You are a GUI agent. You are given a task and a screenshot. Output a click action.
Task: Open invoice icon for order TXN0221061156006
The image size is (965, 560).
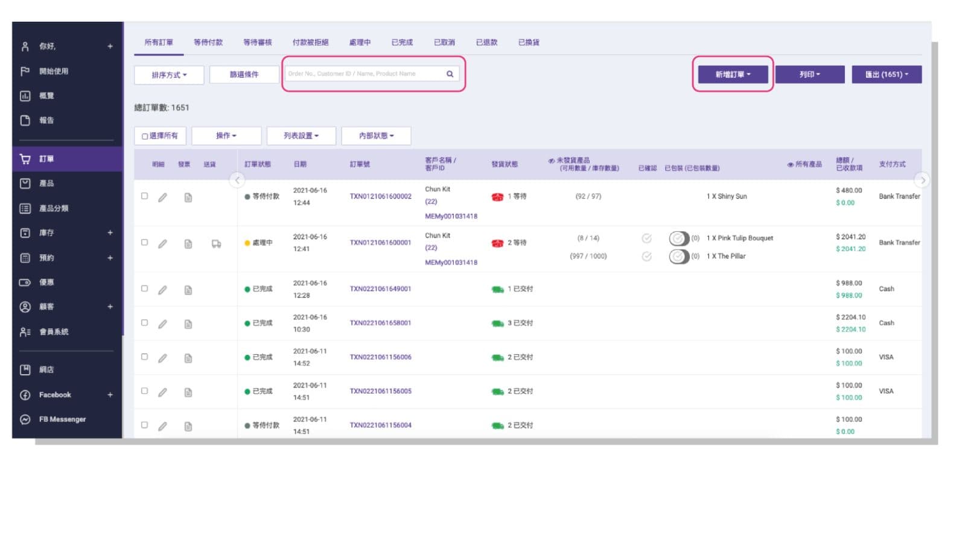pyautogui.click(x=188, y=358)
